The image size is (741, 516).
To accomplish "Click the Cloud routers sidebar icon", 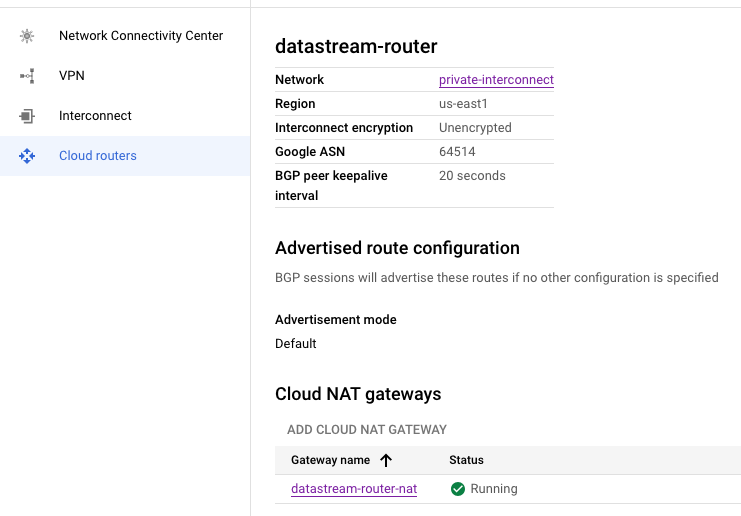I will pos(27,156).
